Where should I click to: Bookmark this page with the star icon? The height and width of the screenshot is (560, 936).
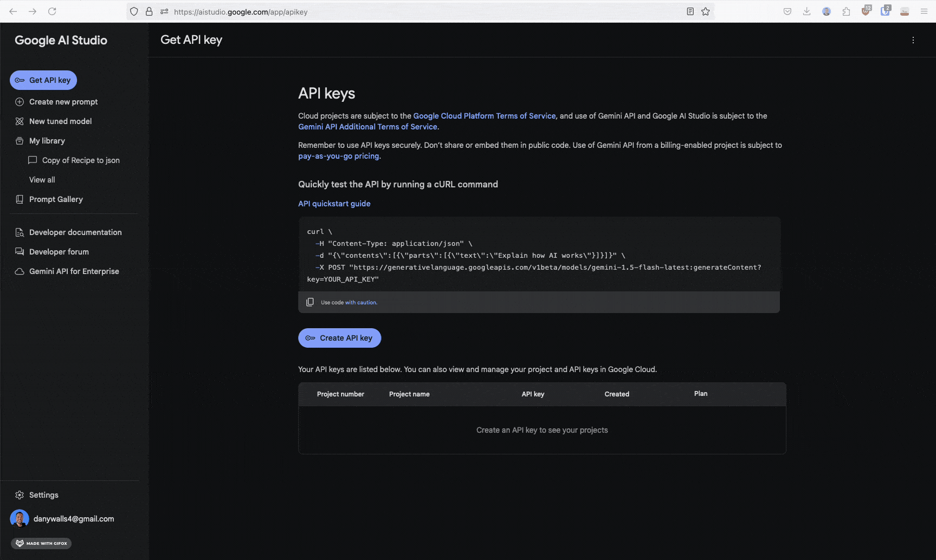point(706,11)
